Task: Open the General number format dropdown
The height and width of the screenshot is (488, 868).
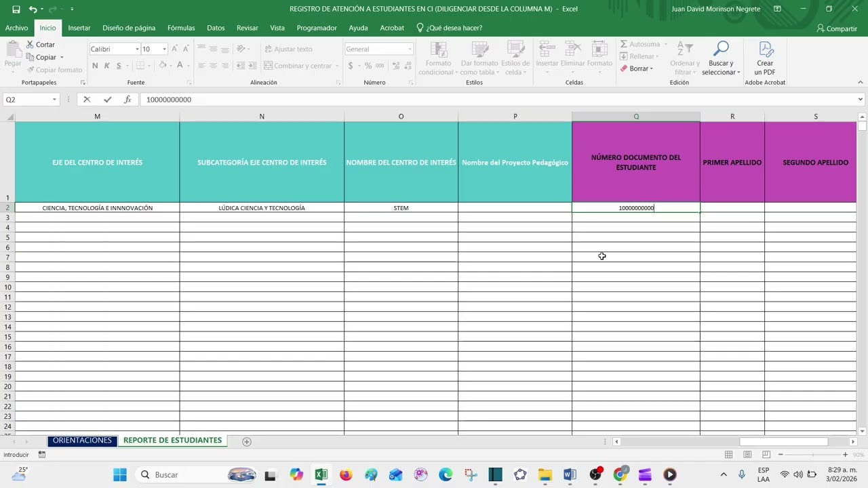Action: click(x=410, y=49)
